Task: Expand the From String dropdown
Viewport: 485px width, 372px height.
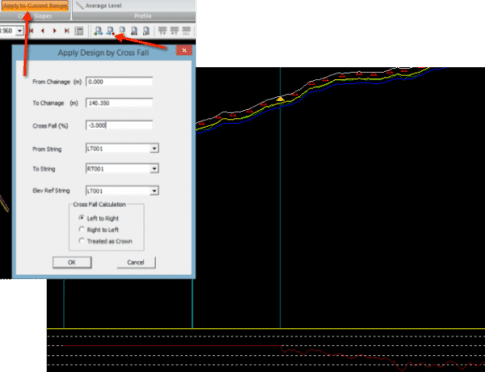Action: [x=154, y=148]
